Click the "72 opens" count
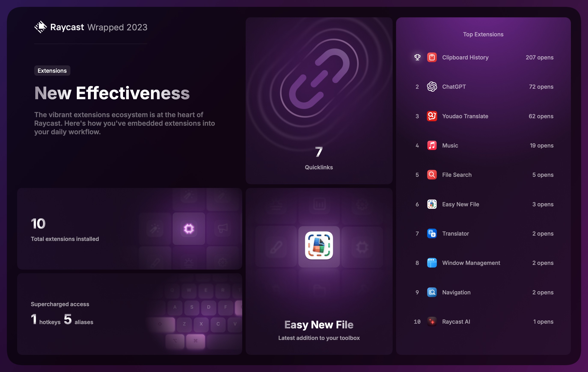This screenshot has width=588, height=372. (541, 87)
